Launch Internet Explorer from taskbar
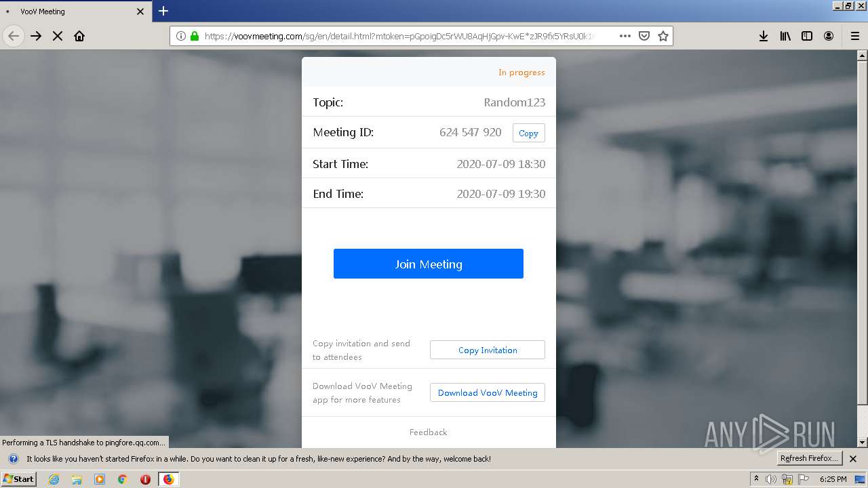 pos(54,479)
